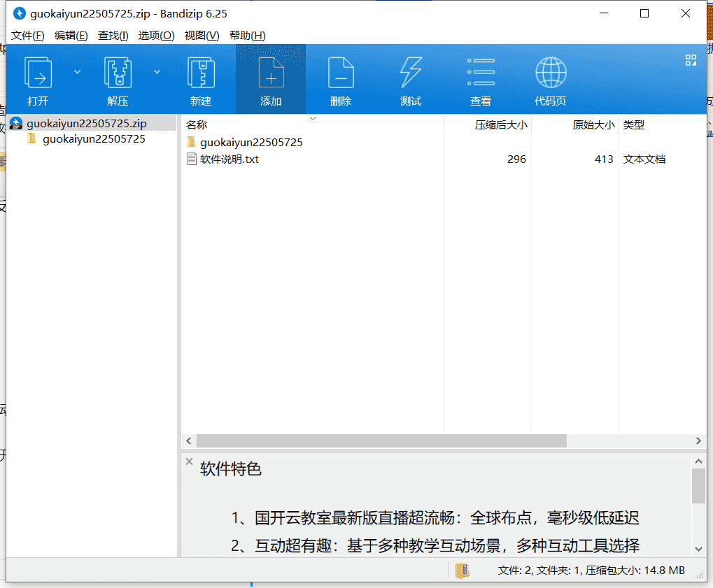The width and height of the screenshot is (713, 588).
Task: Click the 软件特色 heading text
Action: point(230,469)
